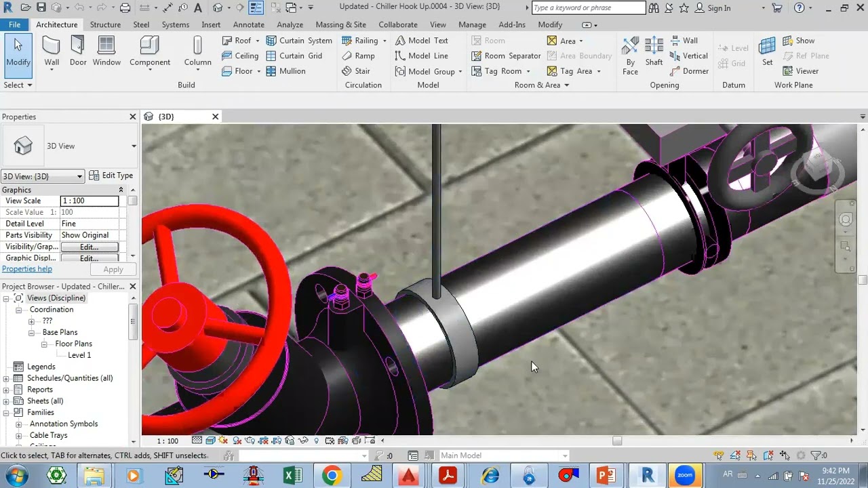The height and width of the screenshot is (488, 868).
Task: Select the Wall tool in Build panel
Action: (52, 52)
